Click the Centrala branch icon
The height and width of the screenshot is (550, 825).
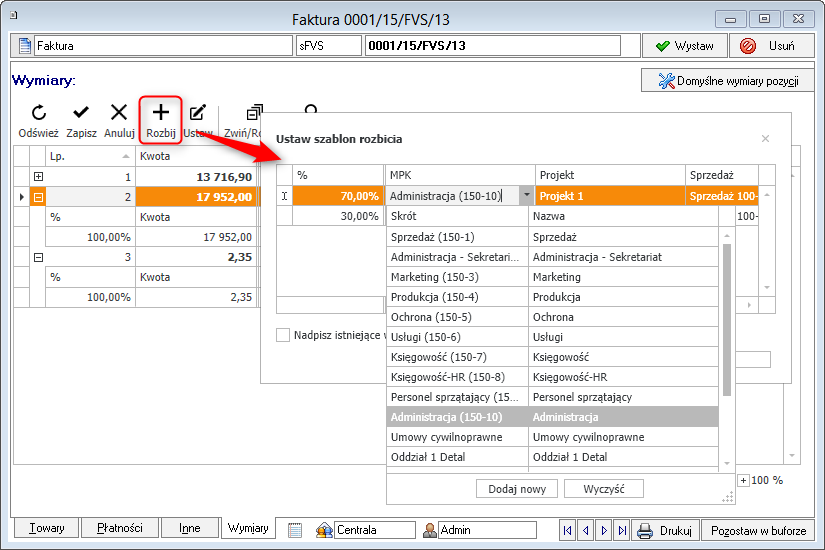pos(324,530)
